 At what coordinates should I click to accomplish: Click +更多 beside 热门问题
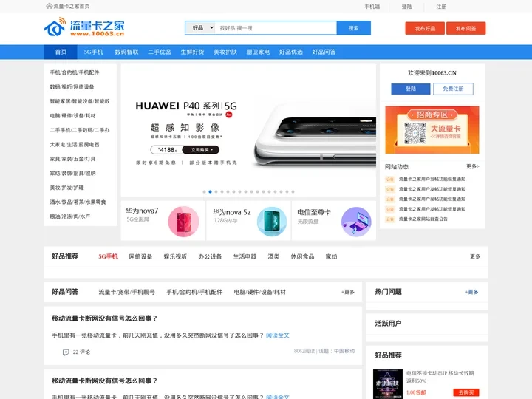click(x=471, y=292)
